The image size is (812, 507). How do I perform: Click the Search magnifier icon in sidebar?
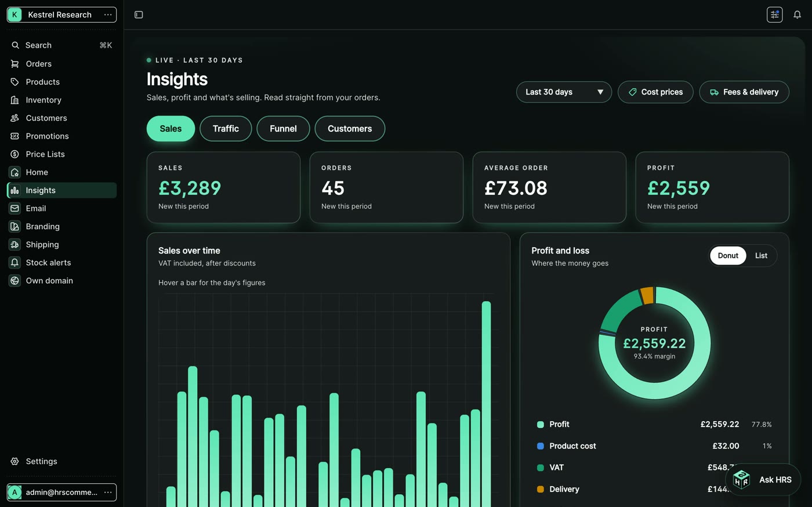point(15,45)
